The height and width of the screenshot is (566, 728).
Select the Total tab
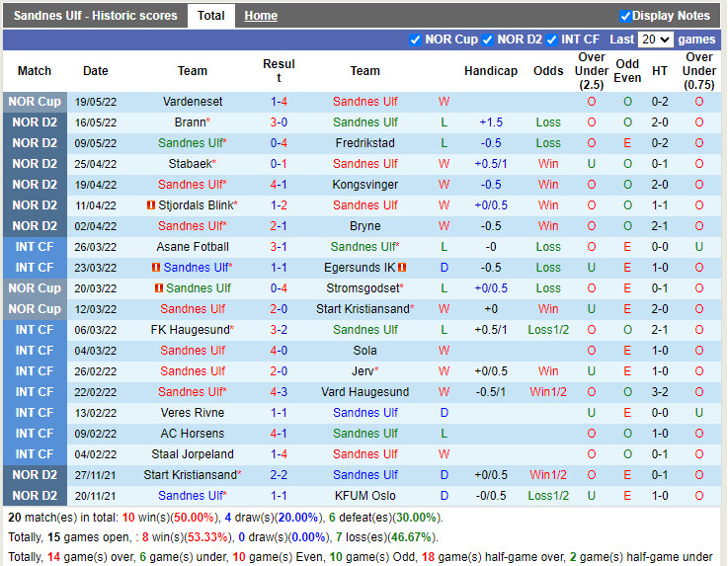click(210, 16)
